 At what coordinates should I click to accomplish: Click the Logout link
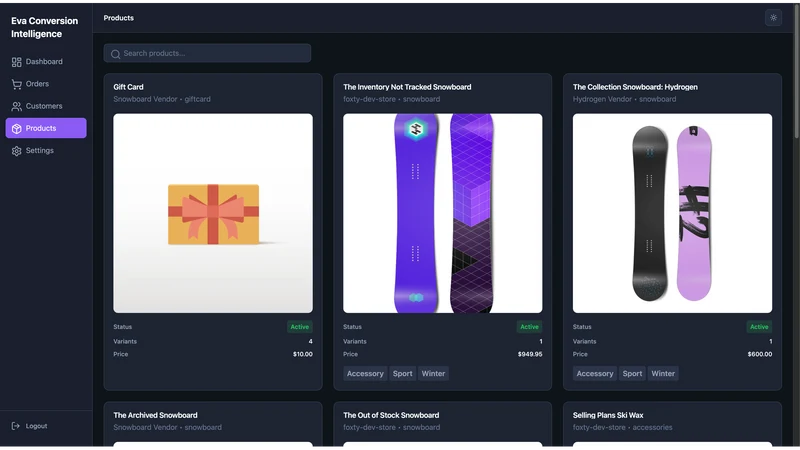coord(36,426)
